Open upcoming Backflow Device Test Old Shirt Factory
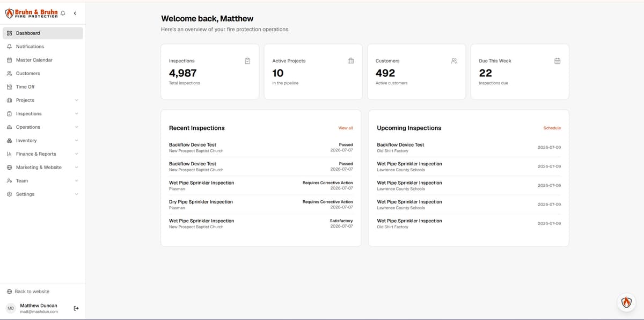The image size is (644, 320). tap(469, 148)
